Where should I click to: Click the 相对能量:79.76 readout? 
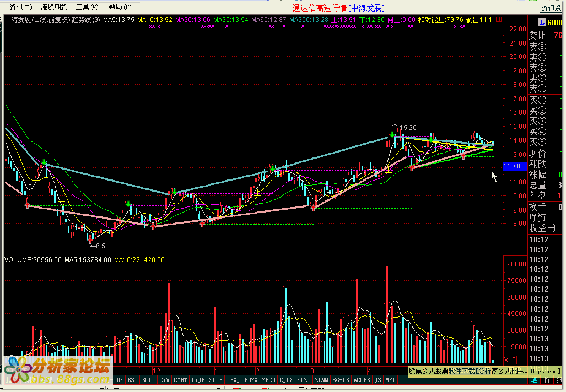440,19
